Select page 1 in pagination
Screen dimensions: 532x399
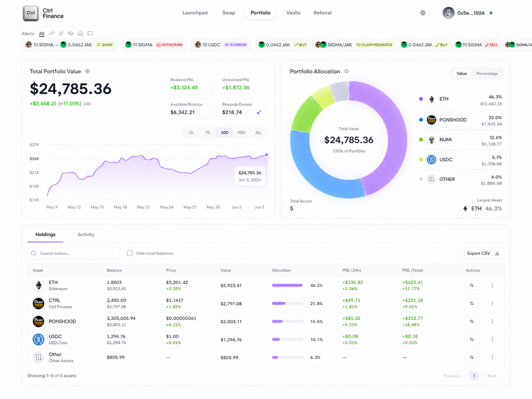[x=474, y=376]
